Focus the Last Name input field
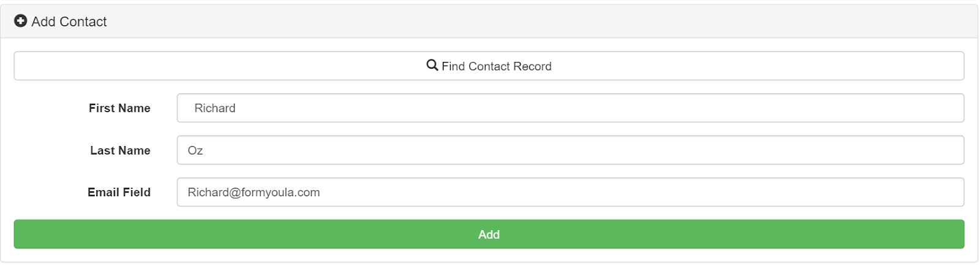This screenshot has height=265, width=980. coord(570,150)
